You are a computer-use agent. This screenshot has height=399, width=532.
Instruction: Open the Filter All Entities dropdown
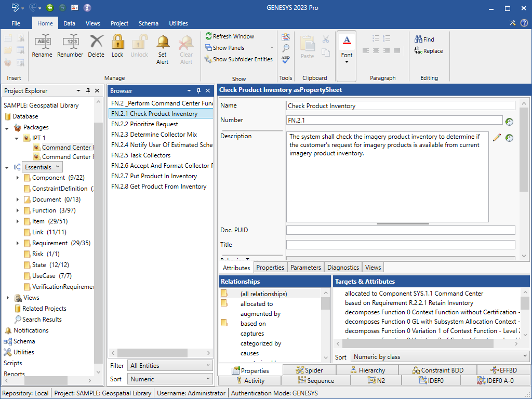coord(170,365)
